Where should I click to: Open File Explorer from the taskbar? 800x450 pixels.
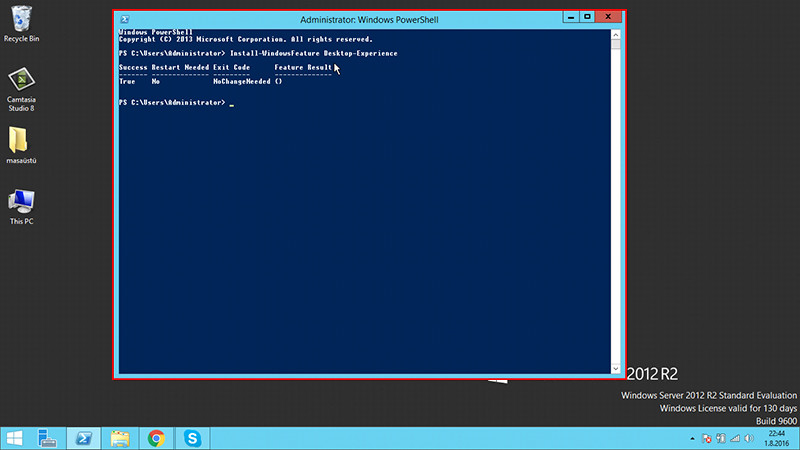[x=120, y=438]
